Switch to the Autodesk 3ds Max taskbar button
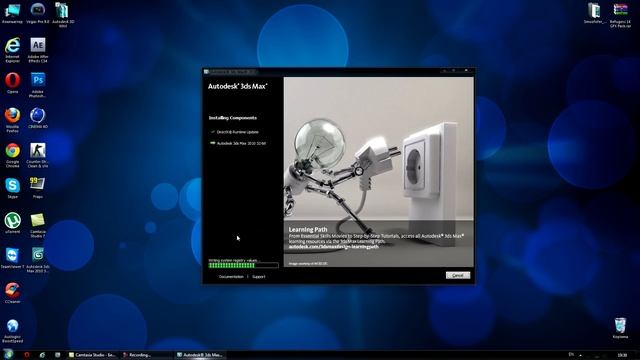Image resolution: width=640 pixels, height=360 pixels. [x=201, y=355]
